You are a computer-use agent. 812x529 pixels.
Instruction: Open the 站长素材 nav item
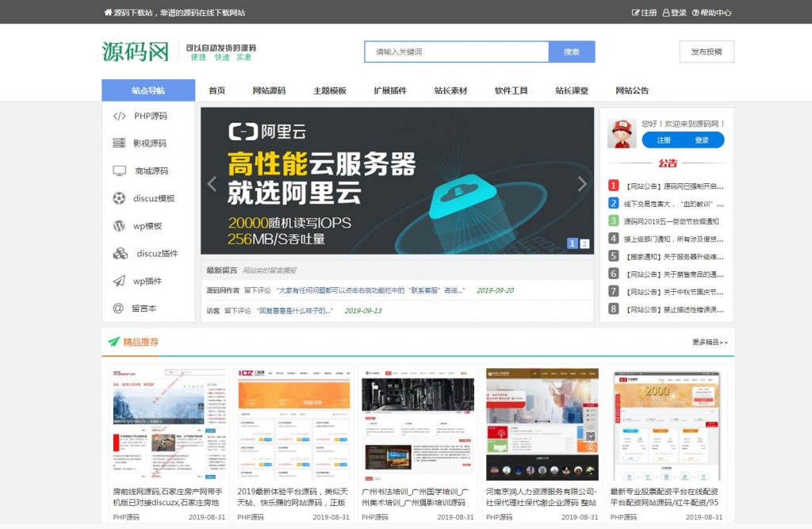click(x=450, y=90)
